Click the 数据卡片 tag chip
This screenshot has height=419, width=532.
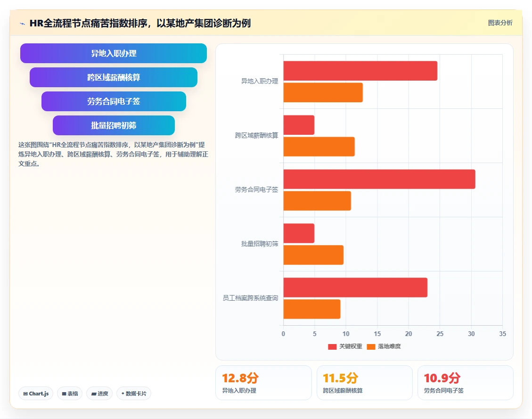coord(134,394)
